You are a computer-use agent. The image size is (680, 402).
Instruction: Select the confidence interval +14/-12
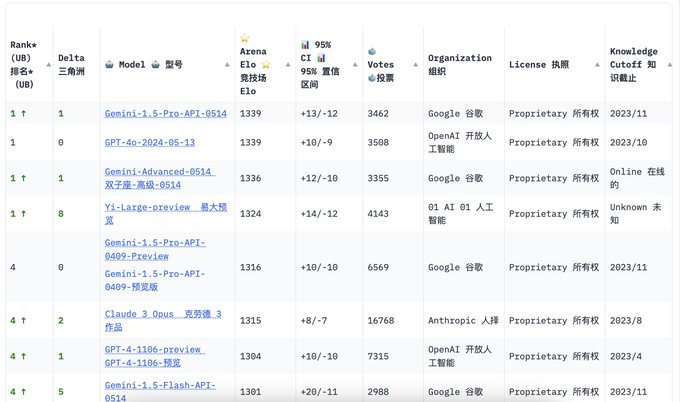[x=319, y=214]
